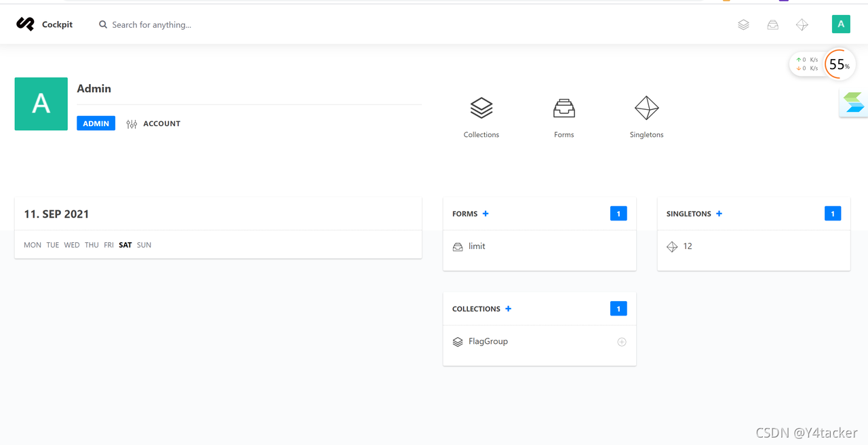Click the Collections label under module icon
Image resolution: width=868 pixels, height=445 pixels.
(481, 135)
